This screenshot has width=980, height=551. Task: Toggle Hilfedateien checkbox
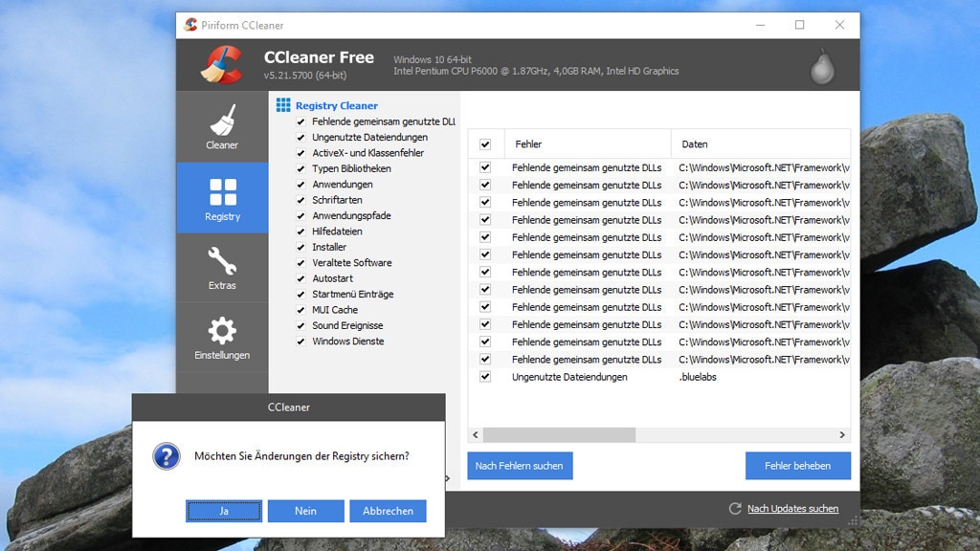tap(301, 231)
